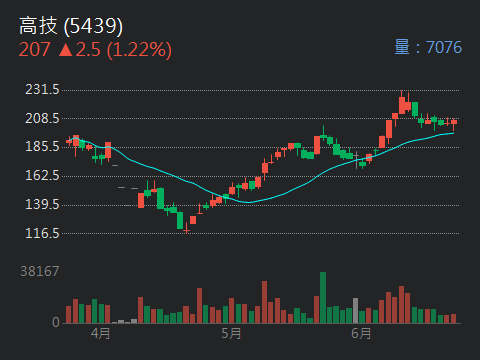Click the 231.5 price axis label
The width and height of the screenshot is (480, 360).
coord(42,89)
